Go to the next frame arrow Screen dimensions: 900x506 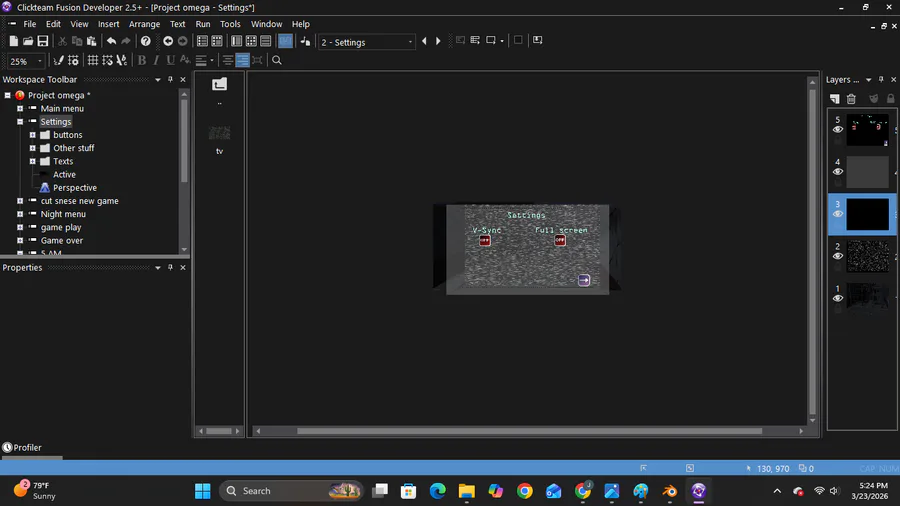pos(438,41)
